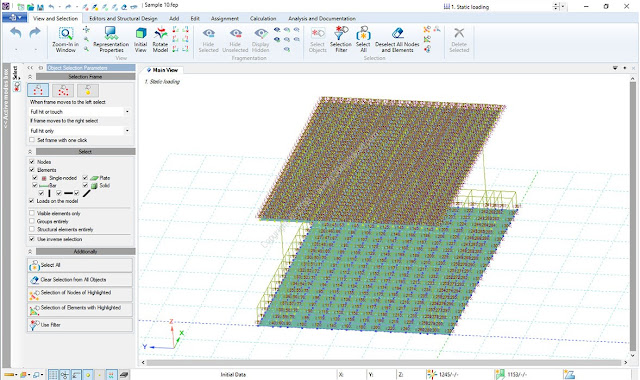The image size is (640, 380).
Task: Select rectangular selection frame mode
Action: 38,90
